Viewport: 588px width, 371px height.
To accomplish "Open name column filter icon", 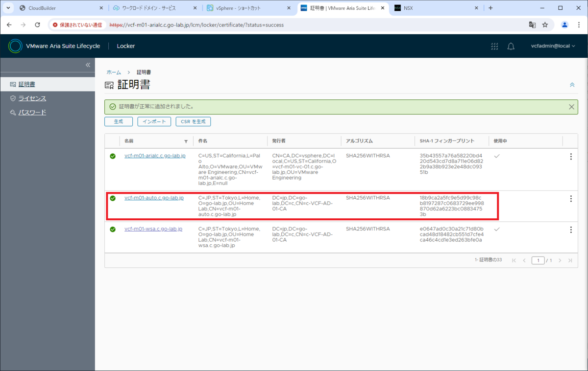I will 186,141.
